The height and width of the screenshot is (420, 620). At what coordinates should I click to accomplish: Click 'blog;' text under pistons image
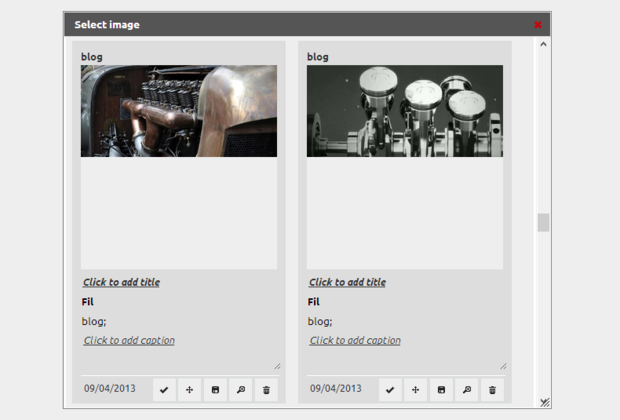[320, 322]
